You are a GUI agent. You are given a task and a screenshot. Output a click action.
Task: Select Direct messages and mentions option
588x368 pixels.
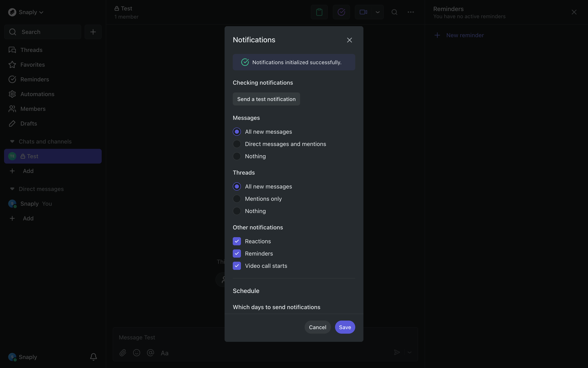237,144
